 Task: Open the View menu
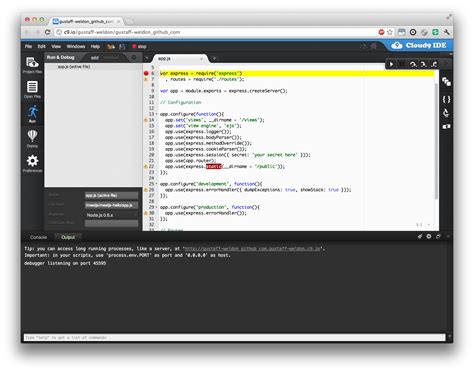click(x=56, y=46)
